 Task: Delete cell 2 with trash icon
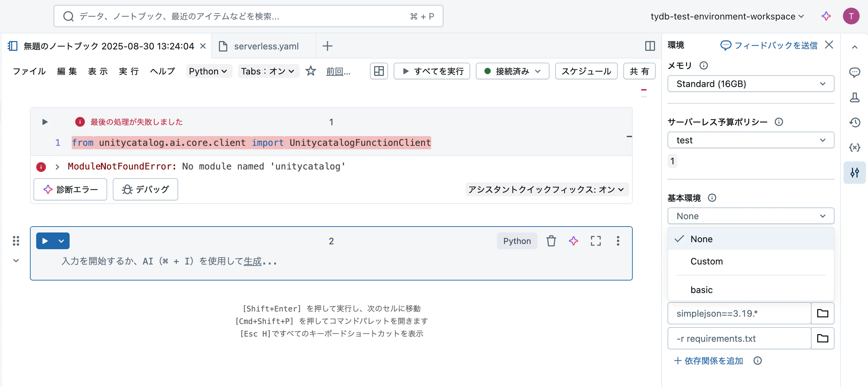(x=551, y=241)
